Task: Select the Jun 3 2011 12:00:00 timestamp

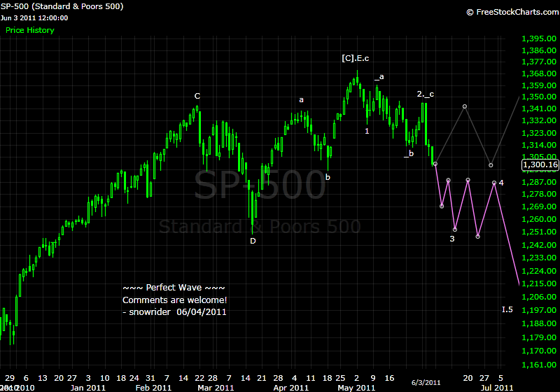Action: coord(34,18)
